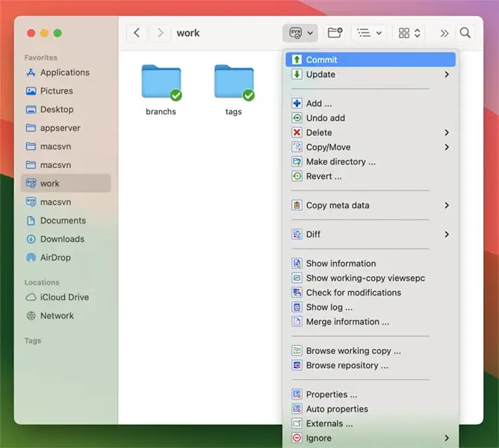Open AirDrop in the sidebar
The width and height of the screenshot is (499, 448).
click(66, 258)
